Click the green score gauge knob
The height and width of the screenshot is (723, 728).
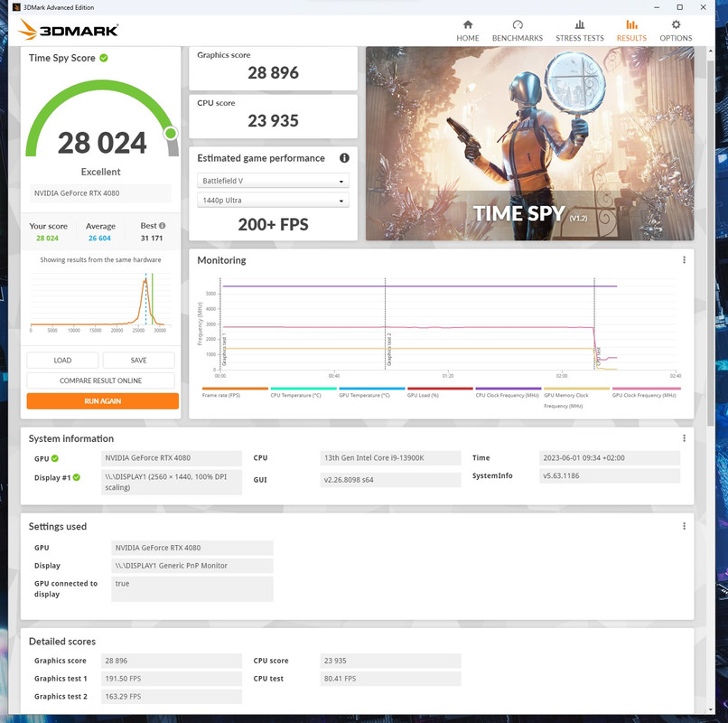point(171,134)
